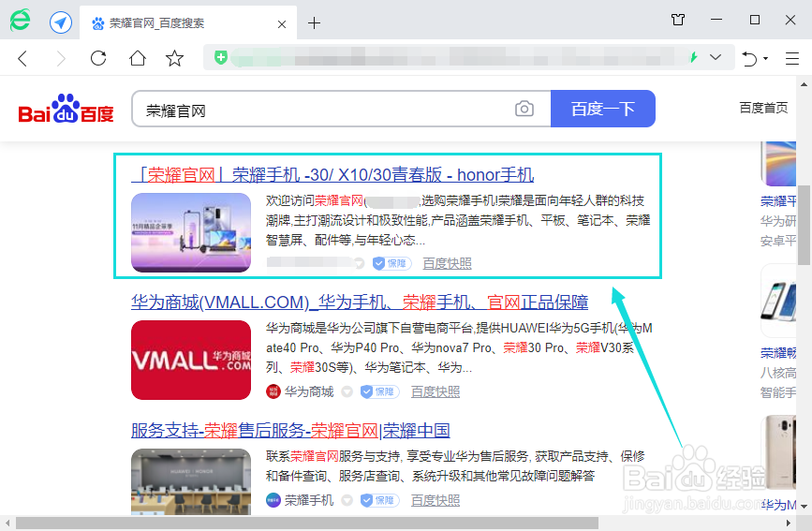812x531 pixels.
Task: Click the vertical scrollbar up arrow
Action: [804, 84]
